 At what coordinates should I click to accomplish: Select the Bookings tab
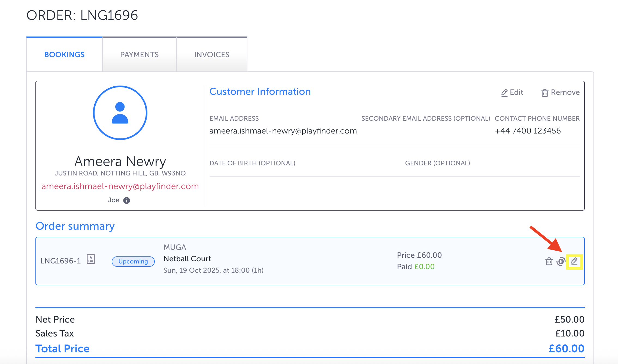(64, 55)
